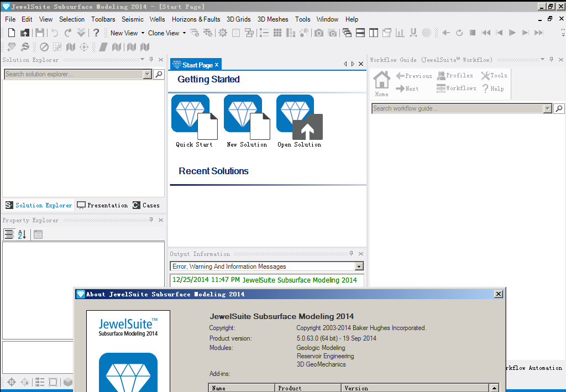Step to next frame button

click(x=525, y=33)
